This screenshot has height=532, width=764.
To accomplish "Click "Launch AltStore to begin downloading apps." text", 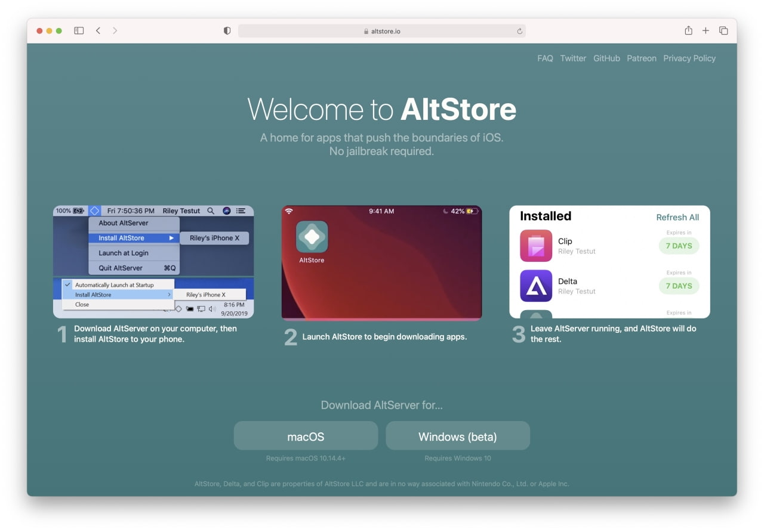I will (384, 336).
